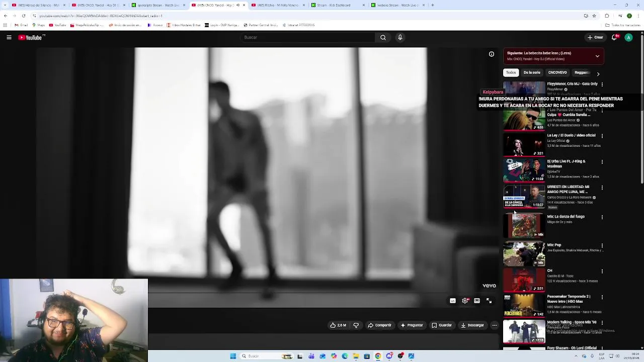The width and height of the screenshot is (644, 362).
Task: Dislike the video with thumbs-down
Action: pos(356,325)
